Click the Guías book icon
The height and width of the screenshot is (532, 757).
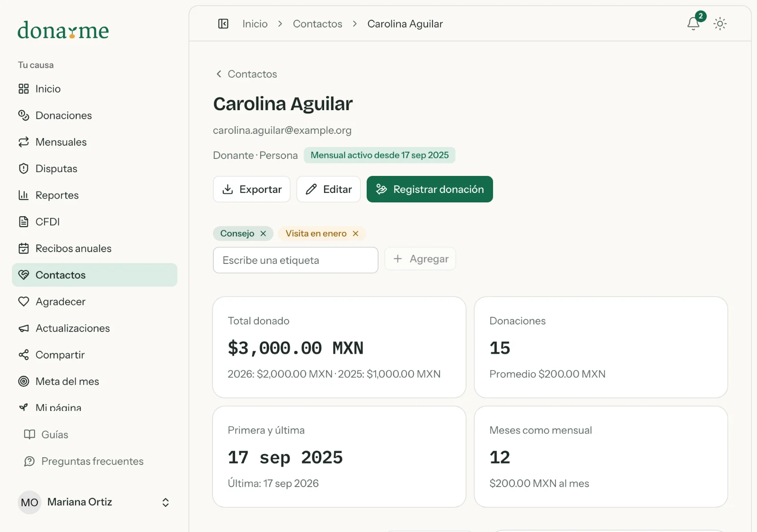[x=29, y=434]
